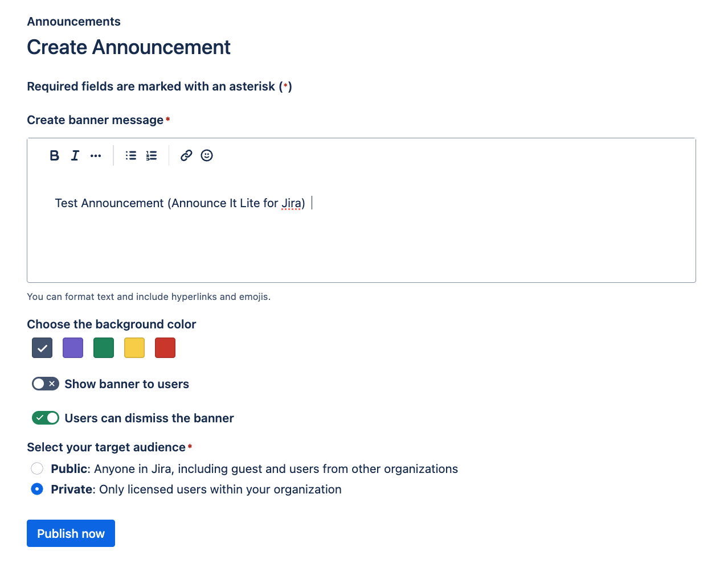Click the Publish now button
Image resolution: width=728 pixels, height=572 pixels.
click(x=71, y=533)
